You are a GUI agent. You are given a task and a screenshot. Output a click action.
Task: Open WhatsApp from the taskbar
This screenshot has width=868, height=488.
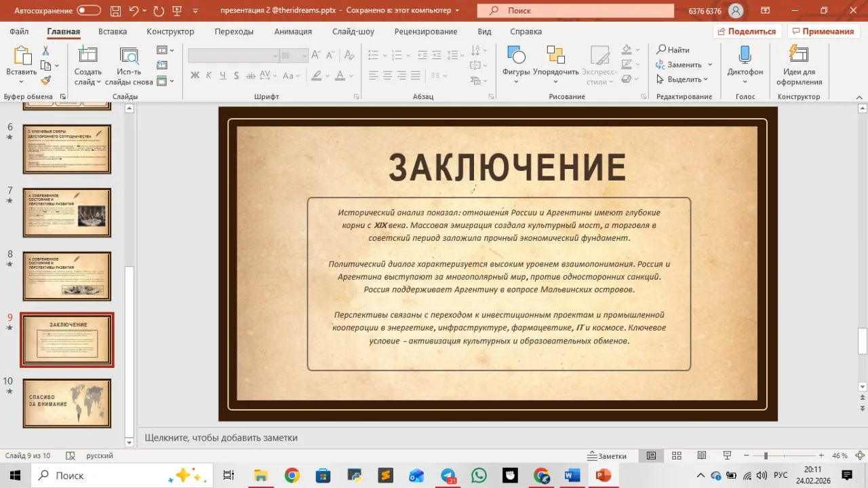point(479,476)
